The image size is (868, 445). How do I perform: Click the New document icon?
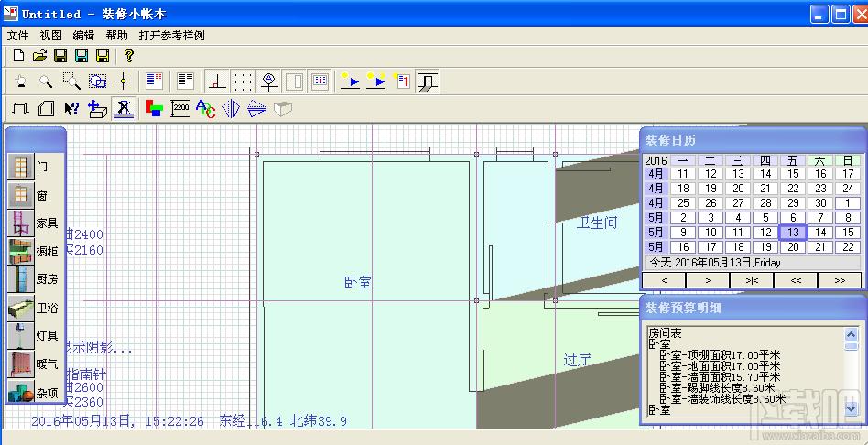click(x=19, y=55)
